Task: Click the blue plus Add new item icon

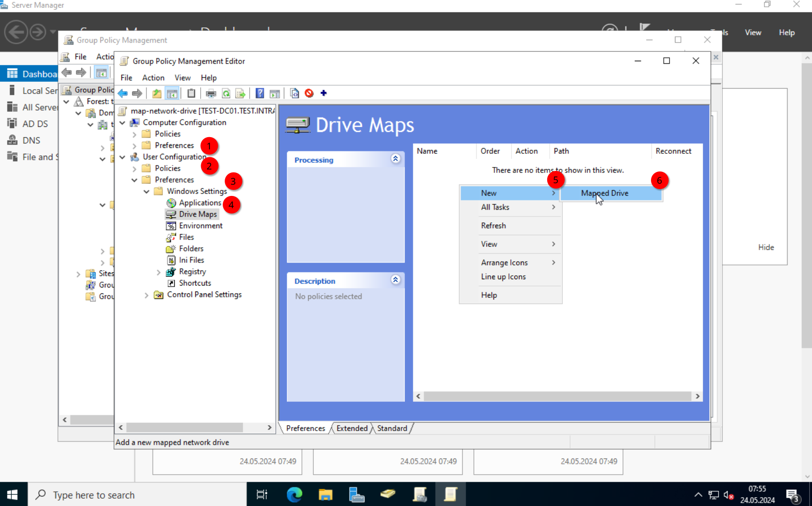Action: tap(324, 93)
